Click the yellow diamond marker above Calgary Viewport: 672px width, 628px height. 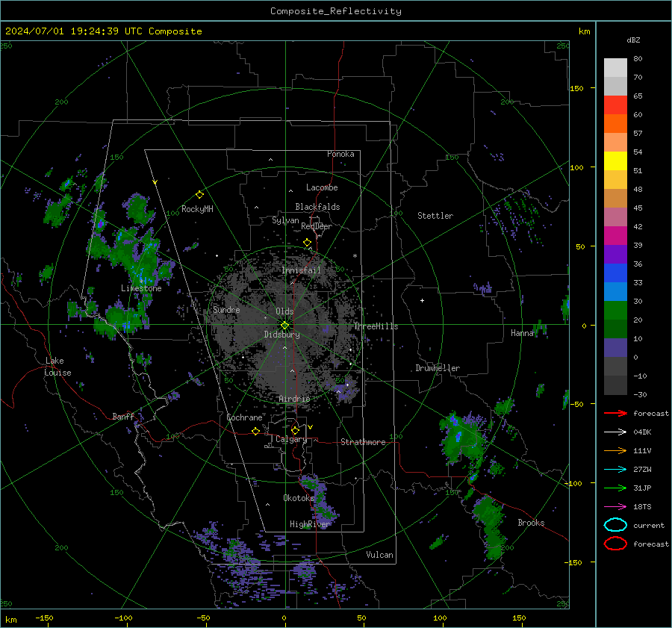(x=295, y=430)
